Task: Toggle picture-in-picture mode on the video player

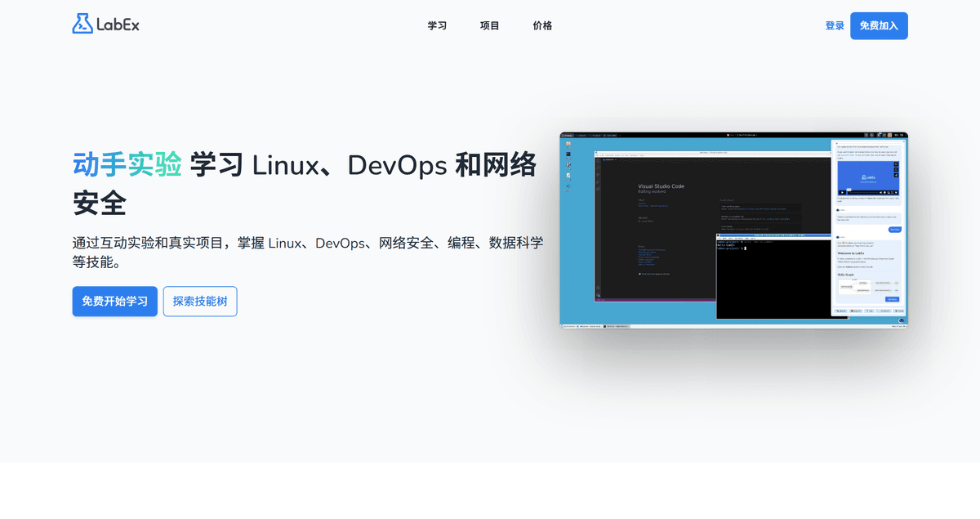Action: point(889,192)
